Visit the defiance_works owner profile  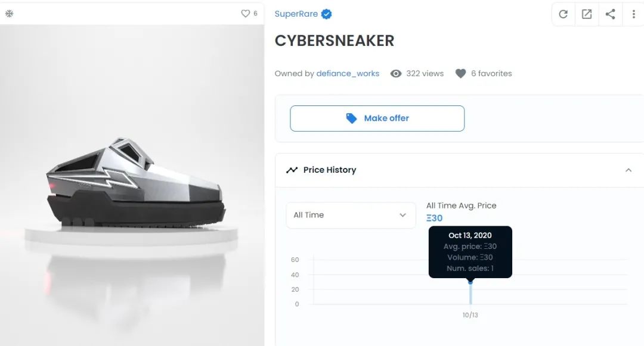348,73
